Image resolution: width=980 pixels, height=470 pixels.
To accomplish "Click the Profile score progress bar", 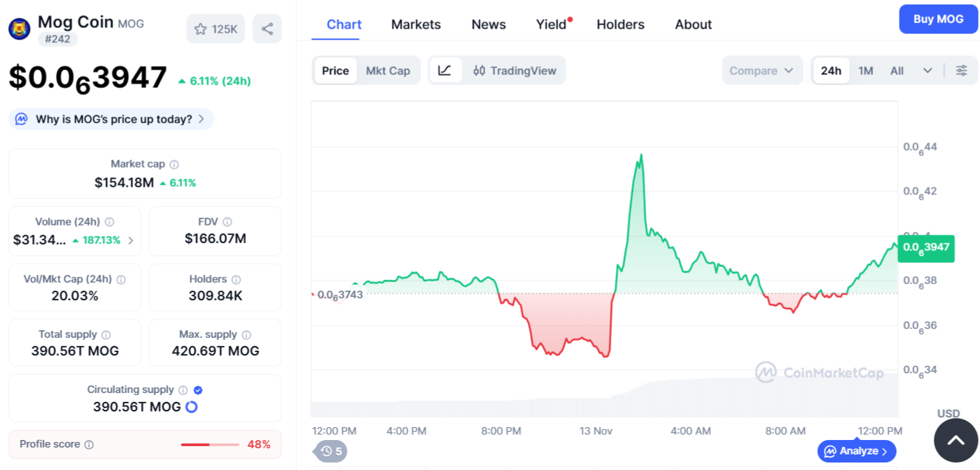I will [x=210, y=445].
